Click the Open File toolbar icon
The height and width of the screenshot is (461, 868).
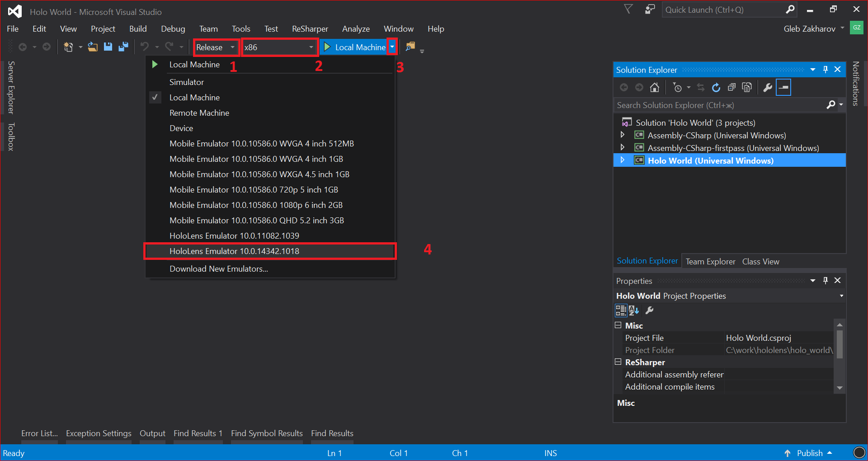93,47
